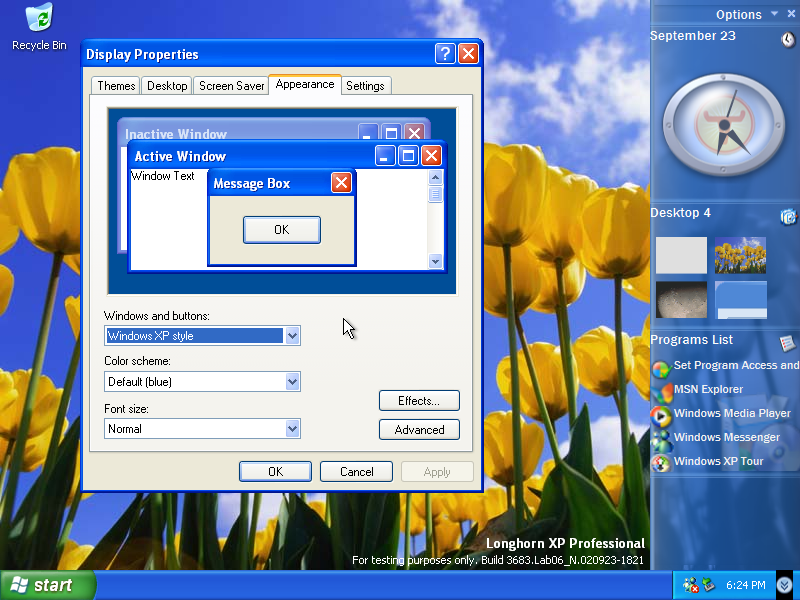Open the sidebar Options dropdown arrow
800x600 pixels.
pos(774,14)
